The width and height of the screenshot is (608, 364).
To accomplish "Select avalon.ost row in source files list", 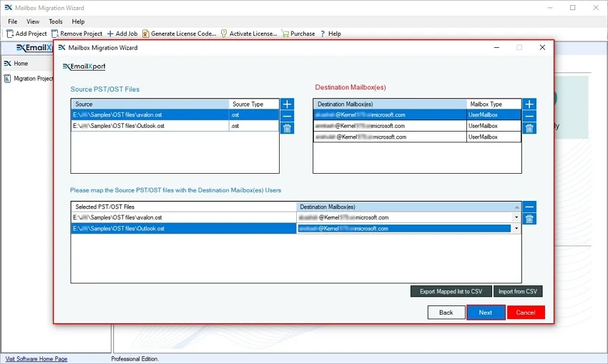I will coord(175,114).
